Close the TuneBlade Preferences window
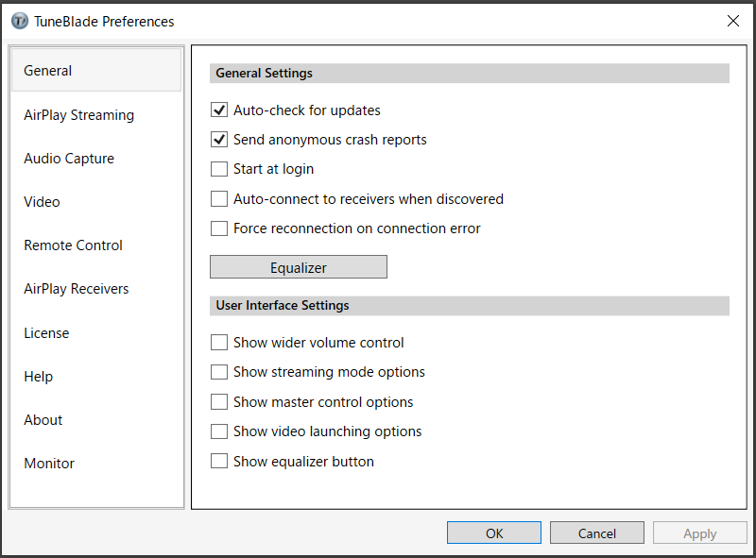Viewport: 756px width, 558px height. tap(733, 21)
